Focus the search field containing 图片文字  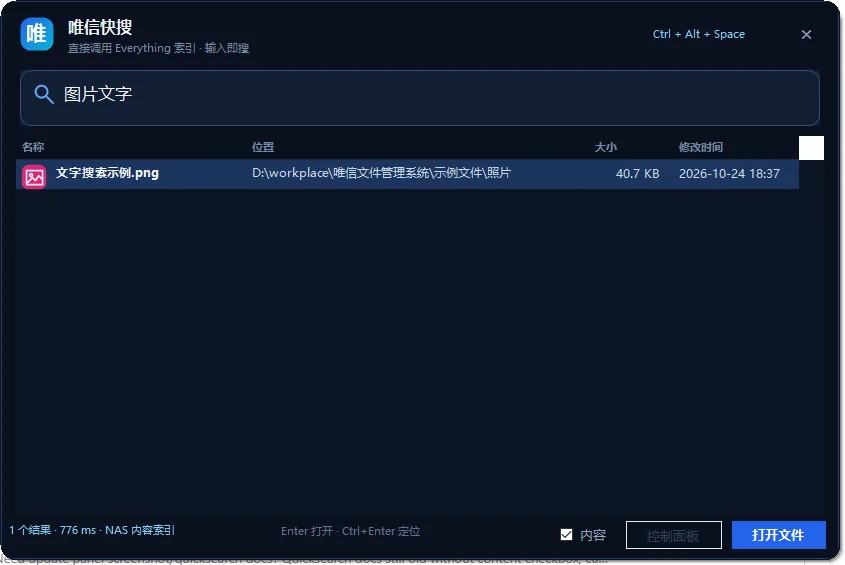coord(420,98)
